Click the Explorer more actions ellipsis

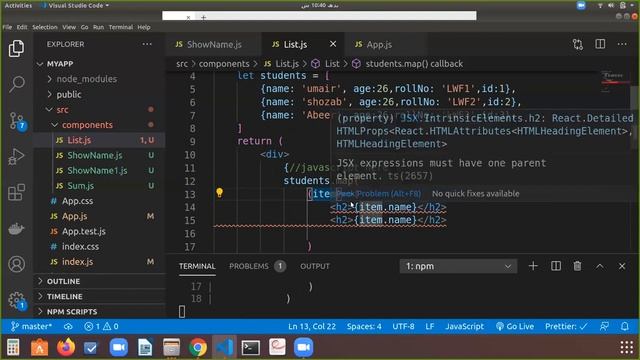click(x=147, y=44)
